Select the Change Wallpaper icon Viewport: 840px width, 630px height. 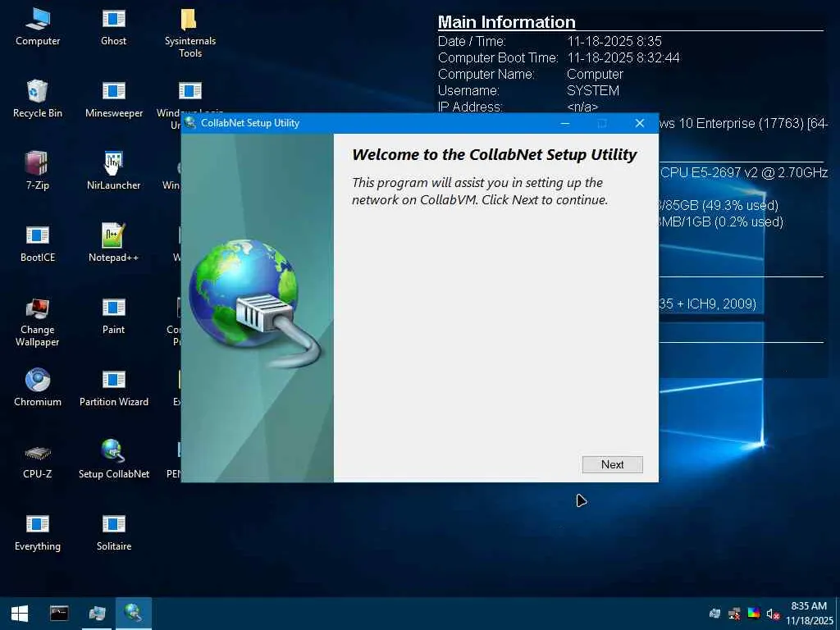37,322
